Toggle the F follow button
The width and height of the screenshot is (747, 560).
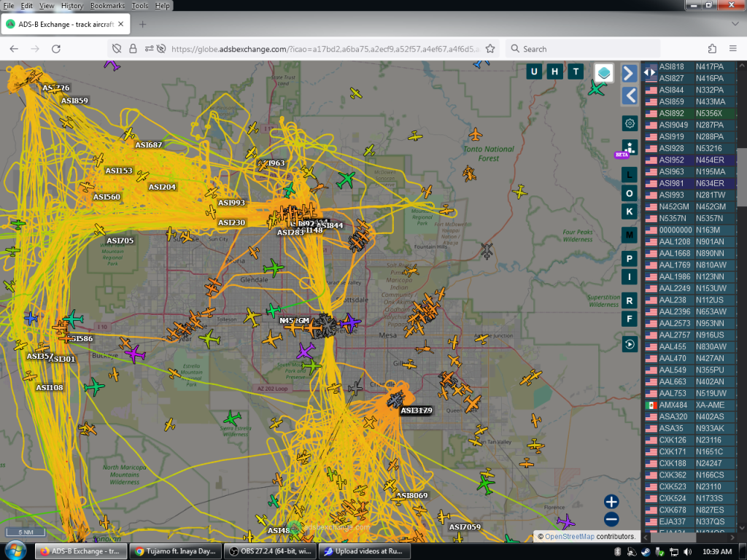pos(630,319)
